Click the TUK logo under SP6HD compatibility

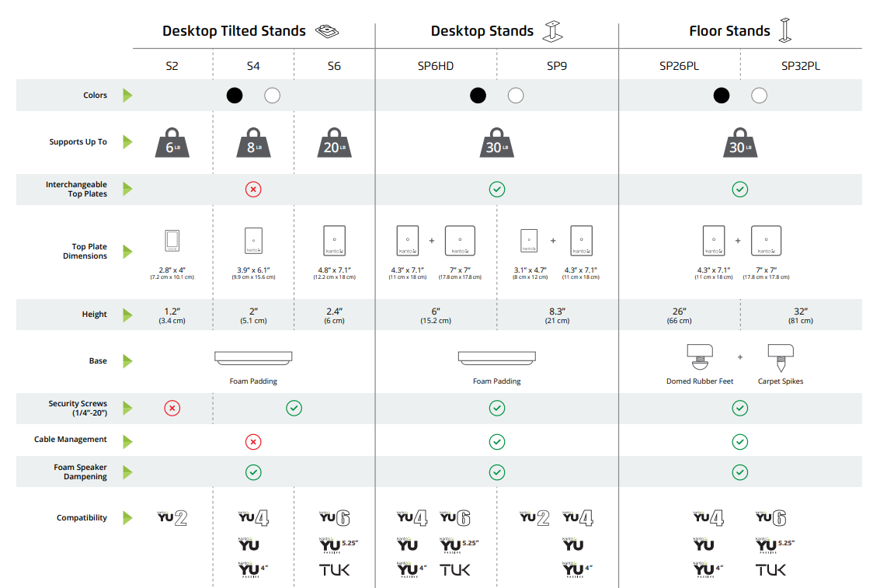pos(455,569)
